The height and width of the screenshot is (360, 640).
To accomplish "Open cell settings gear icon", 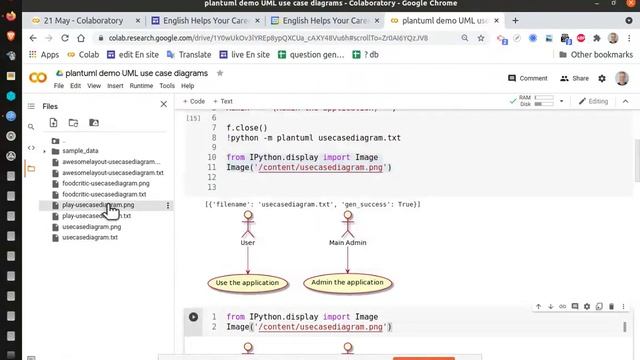I will tap(587, 307).
